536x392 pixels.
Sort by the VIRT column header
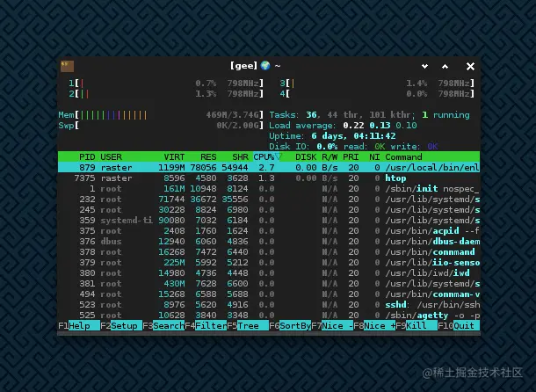tap(174, 156)
